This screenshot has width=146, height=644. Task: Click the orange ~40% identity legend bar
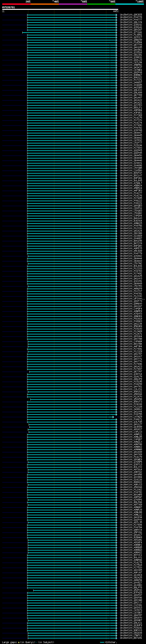45,4
